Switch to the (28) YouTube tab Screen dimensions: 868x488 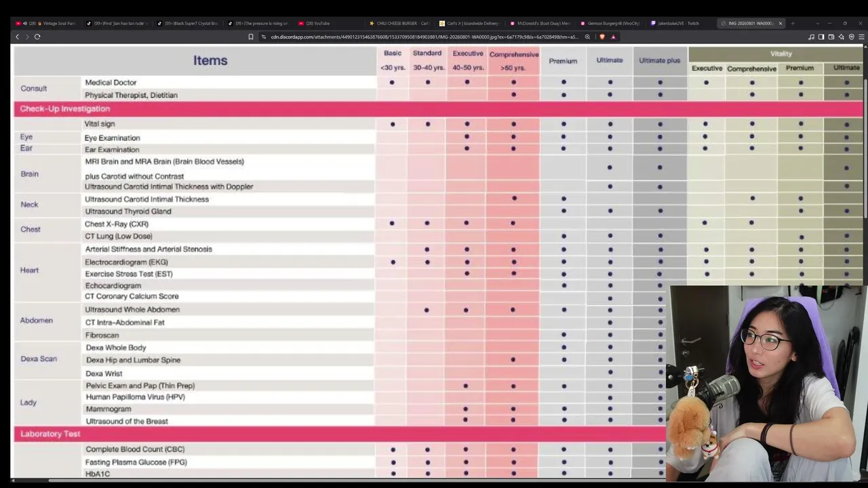(330, 23)
